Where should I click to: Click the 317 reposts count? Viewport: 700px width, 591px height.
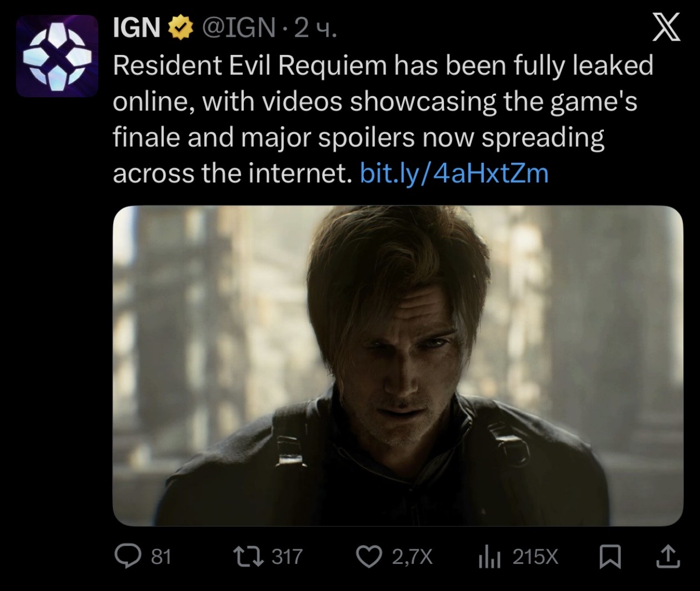click(x=287, y=557)
